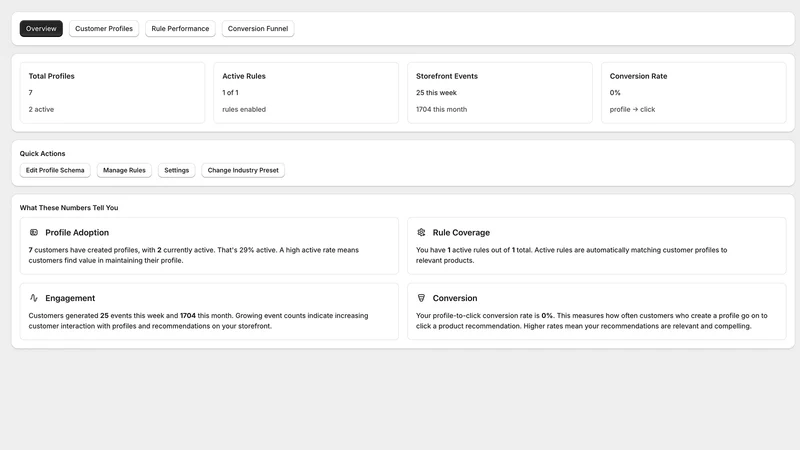Click the Edit Profile Schema button

point(55,170)
